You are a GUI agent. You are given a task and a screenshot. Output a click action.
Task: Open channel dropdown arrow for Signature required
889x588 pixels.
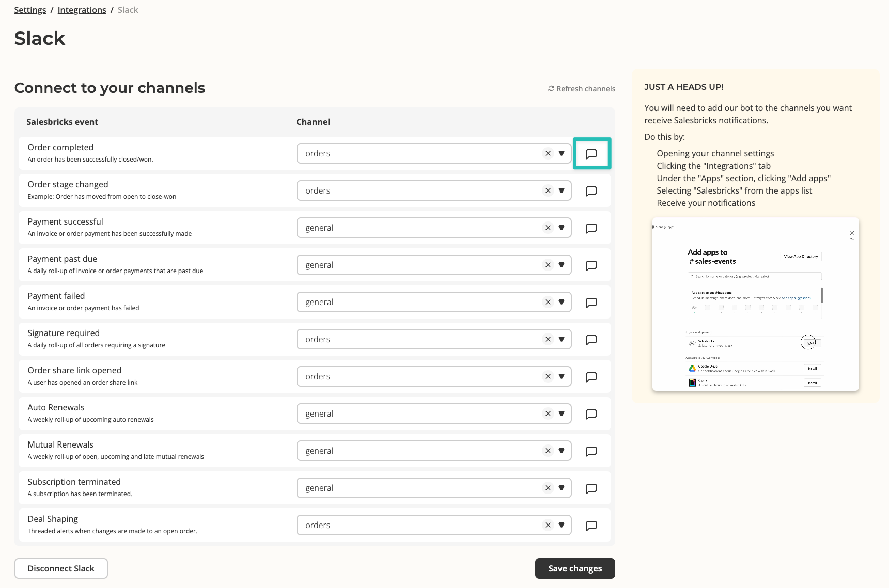click(x=562, y=339)
